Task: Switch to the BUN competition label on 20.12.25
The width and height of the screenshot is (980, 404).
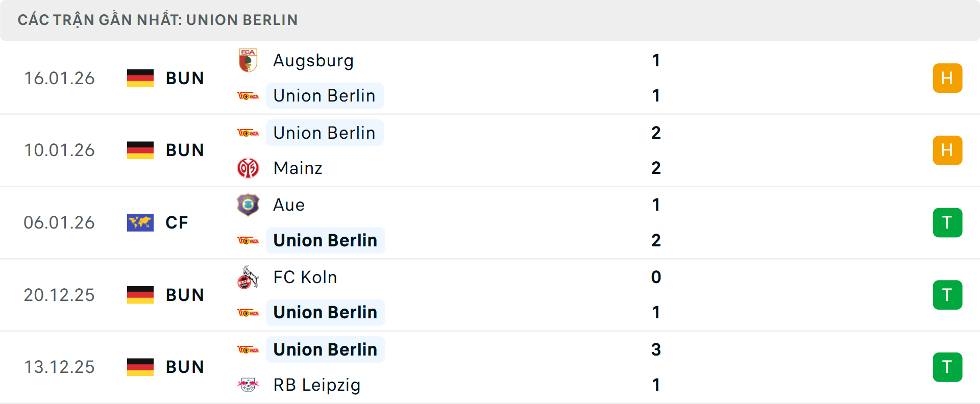Action: pyautogui.click(x=184, y=294)
